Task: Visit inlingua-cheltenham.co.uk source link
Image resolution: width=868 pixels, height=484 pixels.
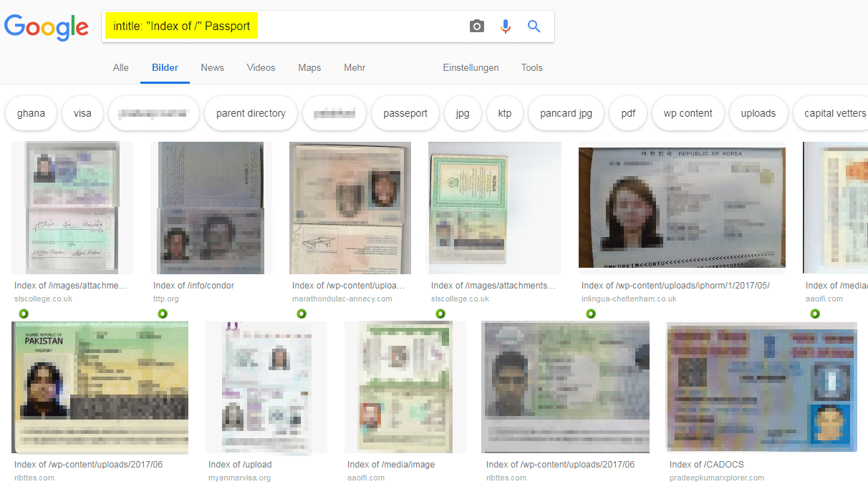Action: click(629, 299)
